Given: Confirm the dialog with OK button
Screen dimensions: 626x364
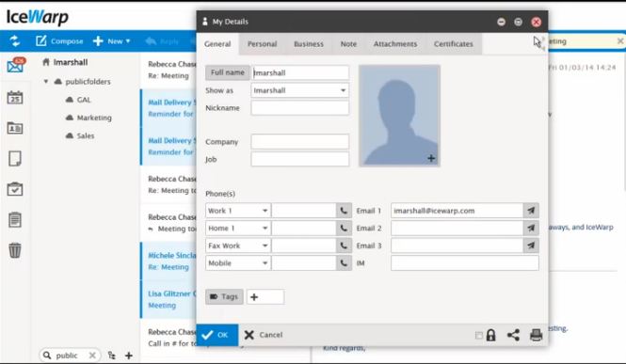Looking at the screenshot, I should tap(217, 335).
